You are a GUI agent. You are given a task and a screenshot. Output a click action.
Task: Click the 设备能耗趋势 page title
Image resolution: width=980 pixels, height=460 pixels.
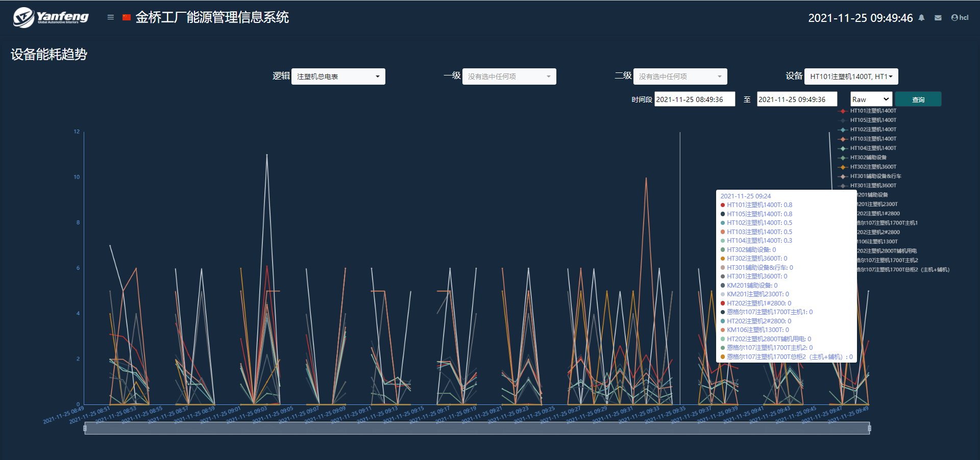[49, 55]
